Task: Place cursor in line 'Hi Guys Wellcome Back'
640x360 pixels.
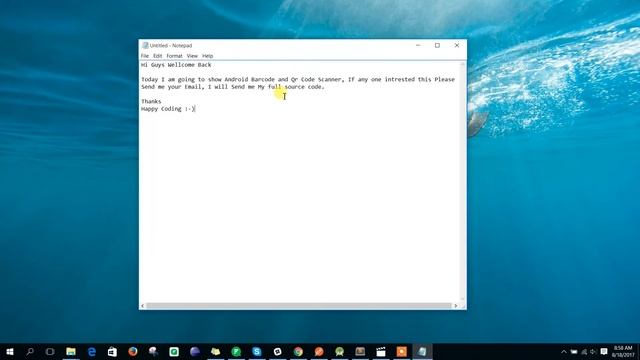Action: tap(176, 65)
